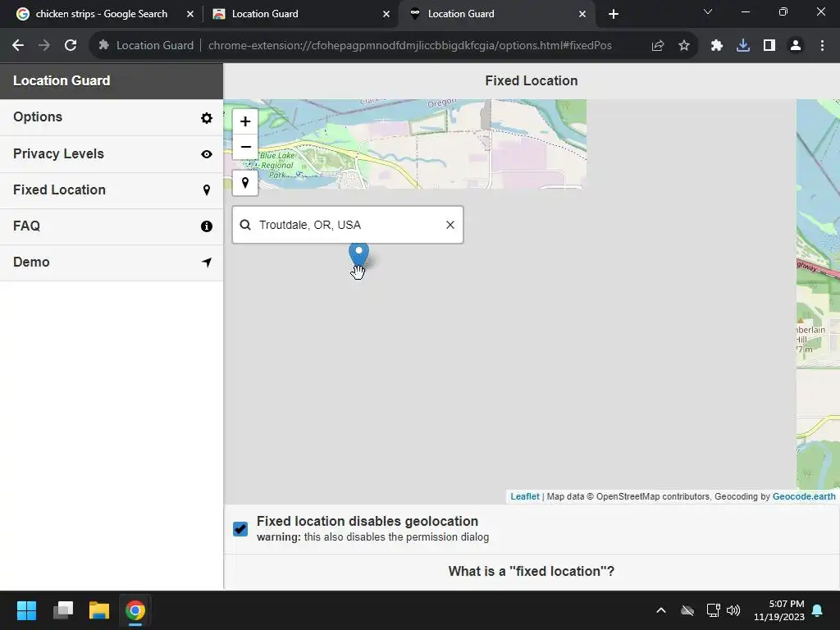Viewport: 840px width, 630px height.
Task: Click the gear icon beside Options
Action: 206,118
